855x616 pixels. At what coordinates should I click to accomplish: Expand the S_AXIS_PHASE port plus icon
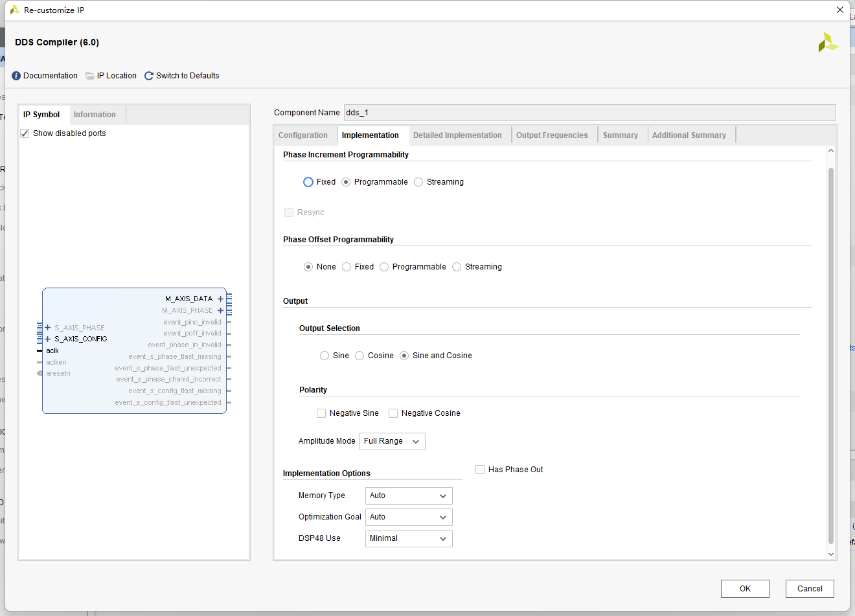click(47, 328)
